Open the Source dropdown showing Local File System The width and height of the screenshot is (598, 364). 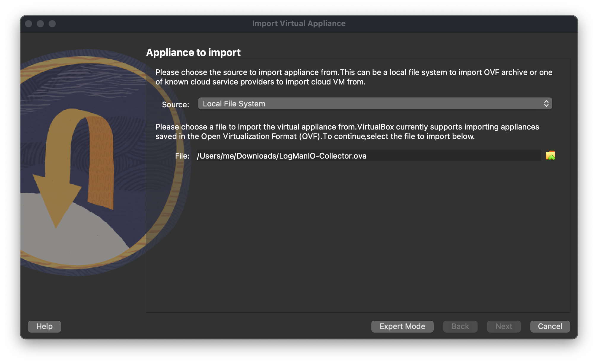click(374, 104)
